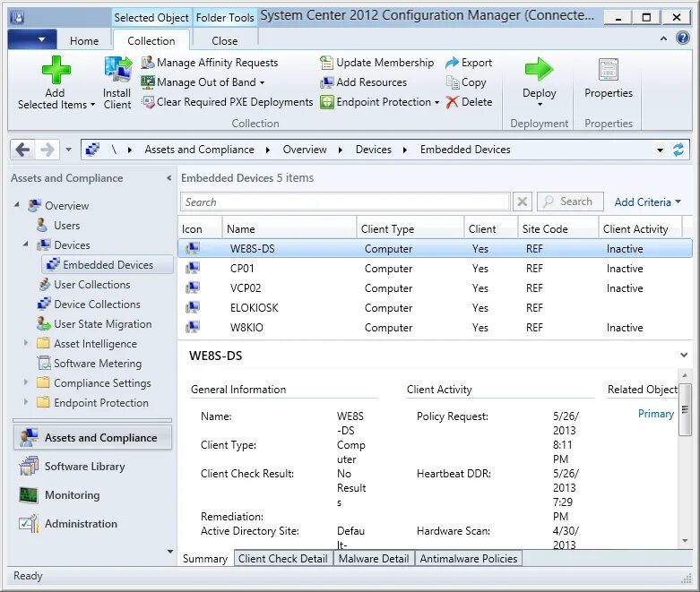Click the Search input field

[345, 202]
